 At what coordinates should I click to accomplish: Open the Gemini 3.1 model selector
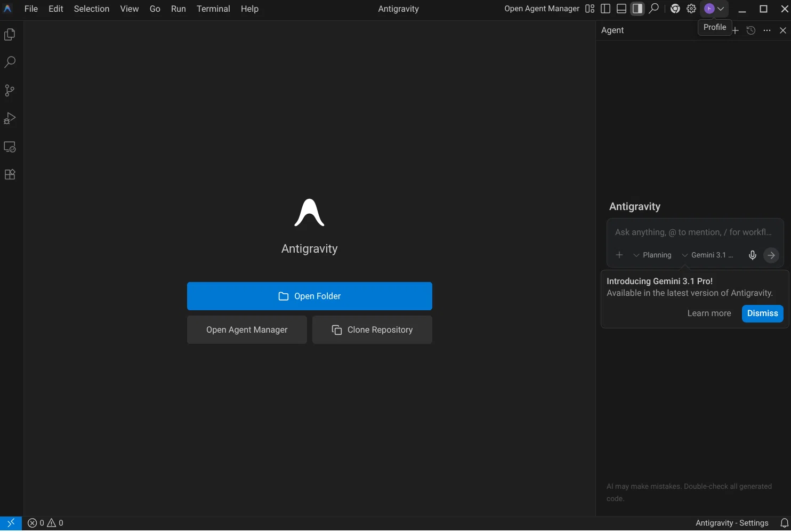click(708, 255)
